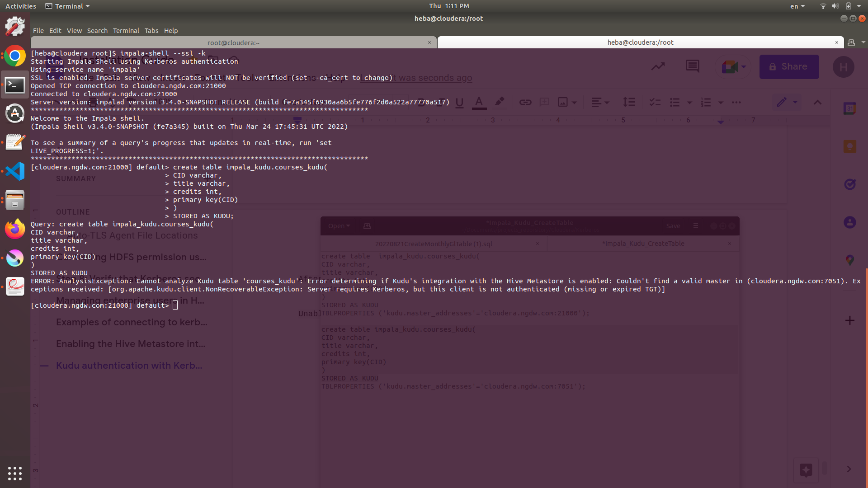Open the Tabs menu
This screenshot has width=868, height=488.
pyautogui.click(x=151, y=31)
